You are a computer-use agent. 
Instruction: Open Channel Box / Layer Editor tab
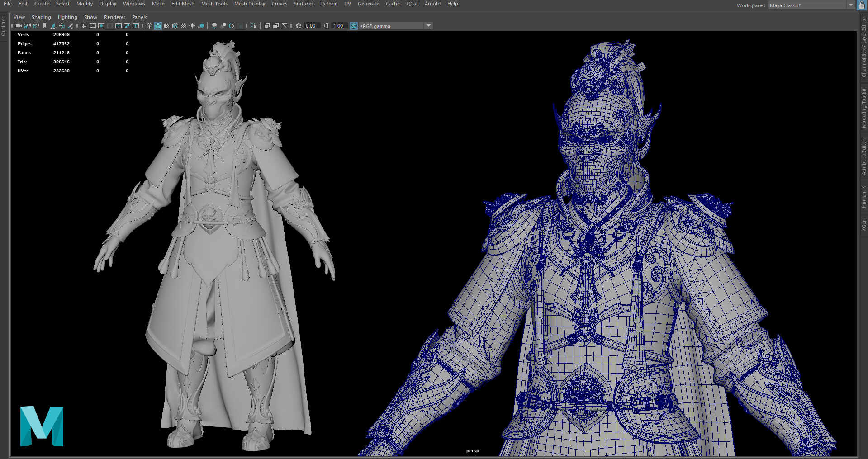(x=863, y=47)
